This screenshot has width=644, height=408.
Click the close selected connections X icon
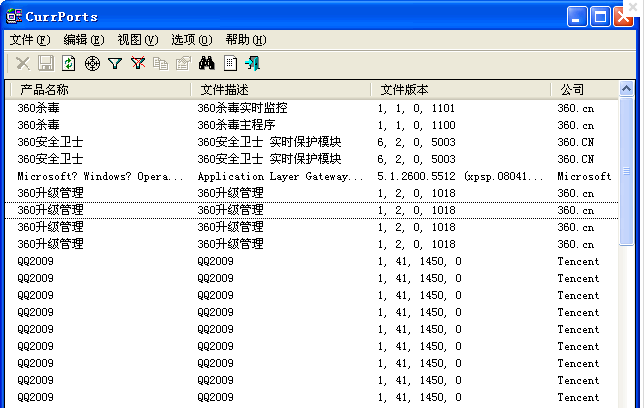click(23, 64)
